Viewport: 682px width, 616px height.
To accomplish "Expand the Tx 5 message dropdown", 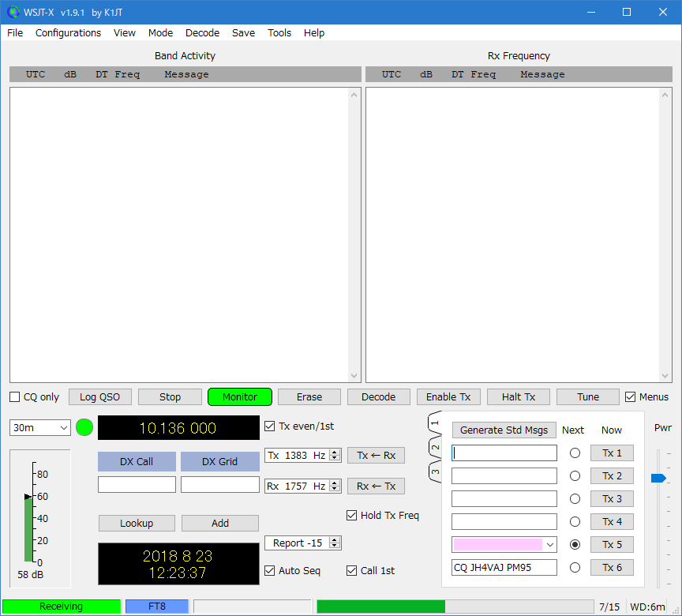I will [x=550, y=545].
